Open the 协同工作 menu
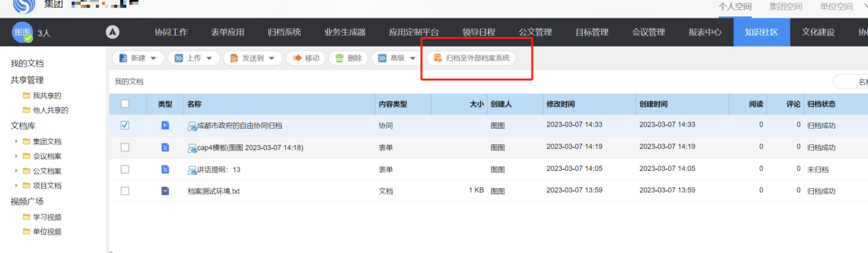Viewport: 868px width, 253px height. [x=171, y=32]
